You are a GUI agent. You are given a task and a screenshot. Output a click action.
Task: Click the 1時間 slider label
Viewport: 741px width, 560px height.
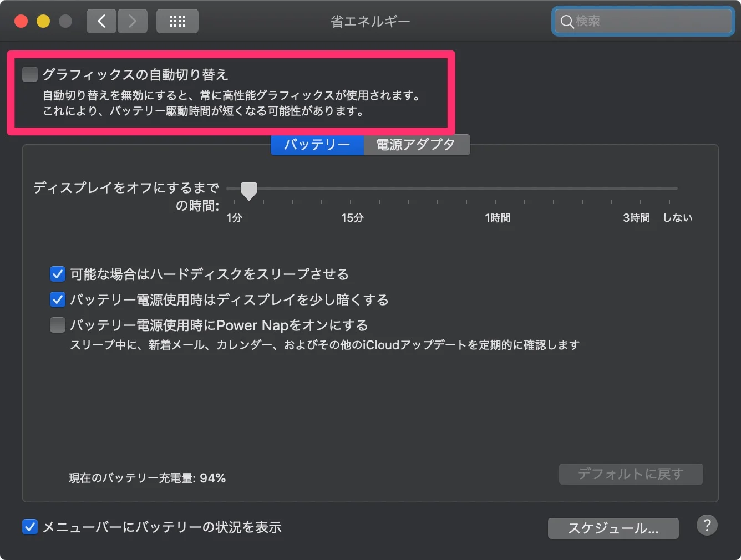498,218
